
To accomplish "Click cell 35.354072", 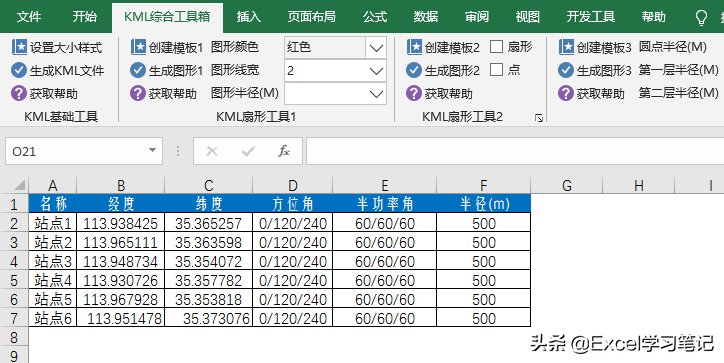I will 209,261.
